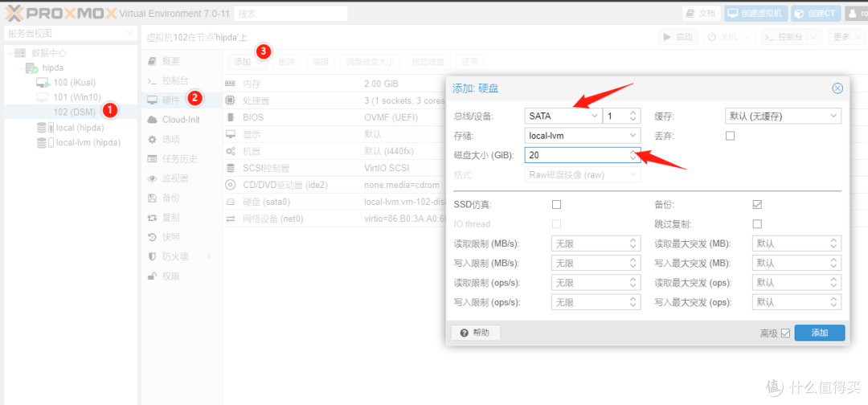Expand the 防火墙 submenu arrow
Screen dimensions: 868x405
209,256
